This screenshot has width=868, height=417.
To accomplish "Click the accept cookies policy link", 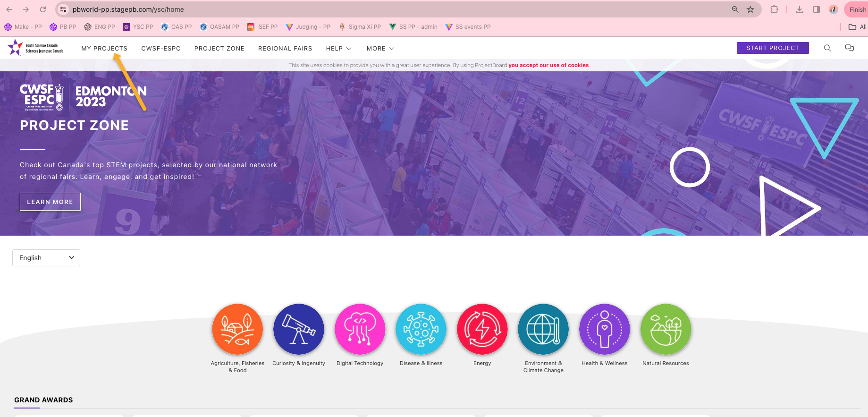I will coord(548,65).
